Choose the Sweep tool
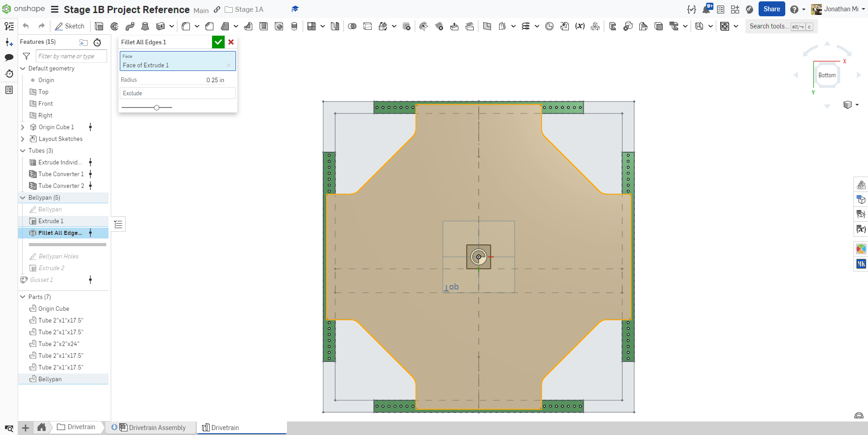The height and width of the screenshot is (435, 868). tap(130, 26)
